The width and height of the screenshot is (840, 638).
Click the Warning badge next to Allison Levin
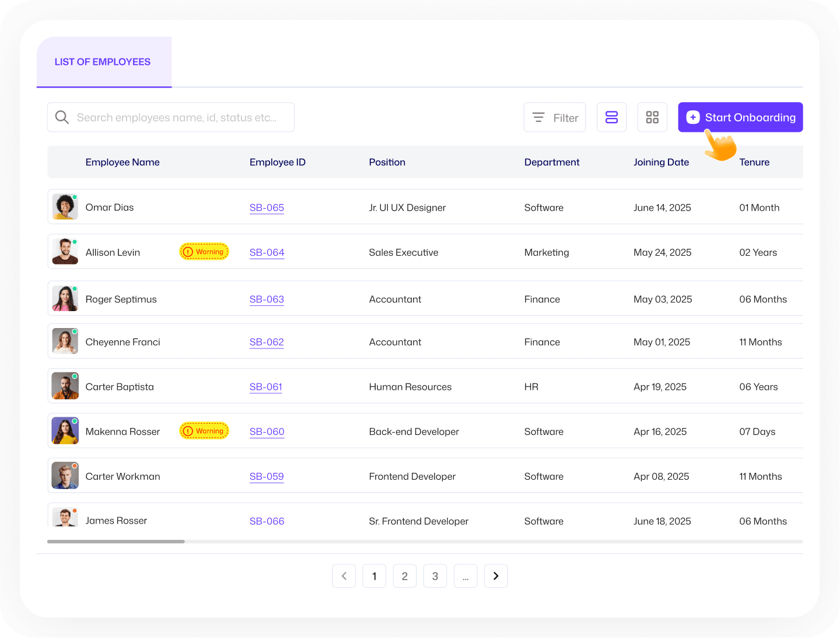204,252
